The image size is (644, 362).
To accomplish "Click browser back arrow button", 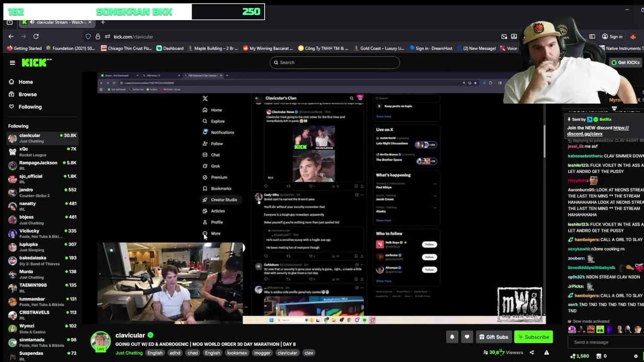I will pos(11,36).
